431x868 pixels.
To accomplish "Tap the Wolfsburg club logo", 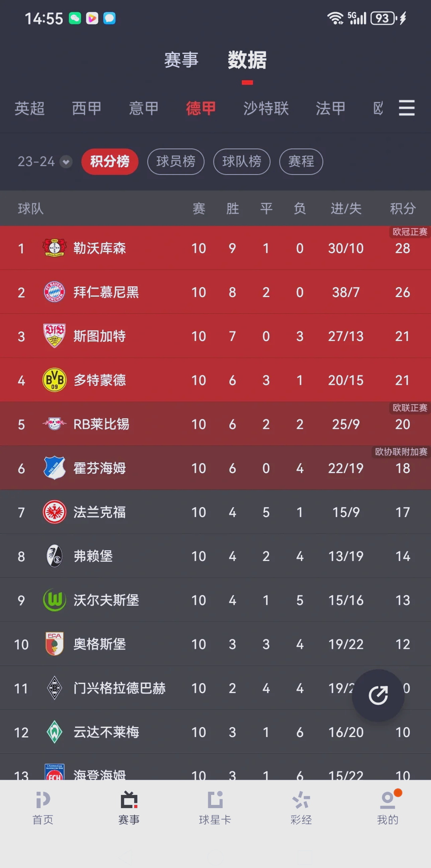I will (x=54, y=600).
